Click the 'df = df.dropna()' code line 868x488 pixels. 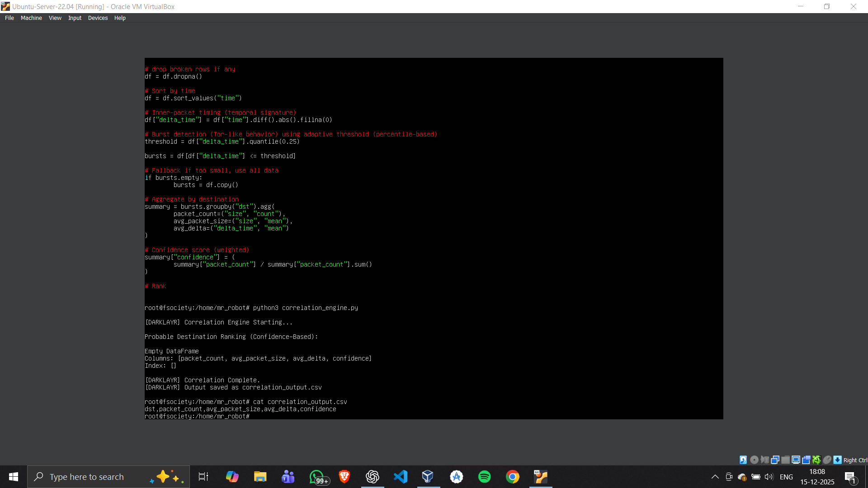pyautogui.click(x=174, y=76)
